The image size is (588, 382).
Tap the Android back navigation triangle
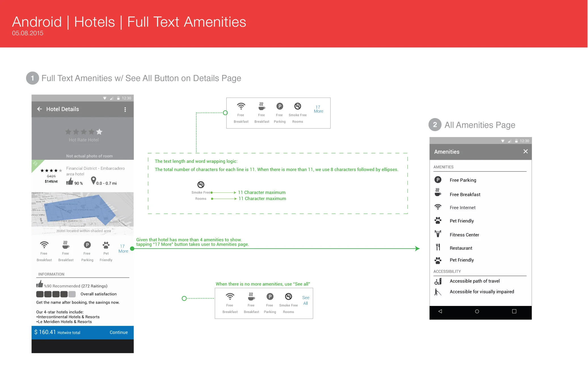[440, 311]
